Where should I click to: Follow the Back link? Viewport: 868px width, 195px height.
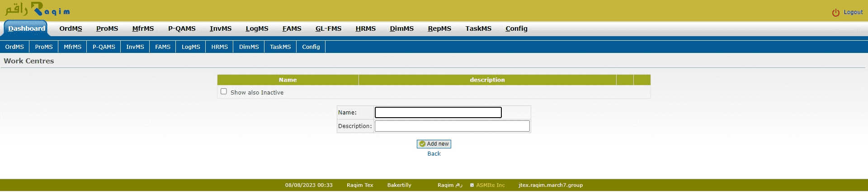pyautogui.click(x=434, y=154)
